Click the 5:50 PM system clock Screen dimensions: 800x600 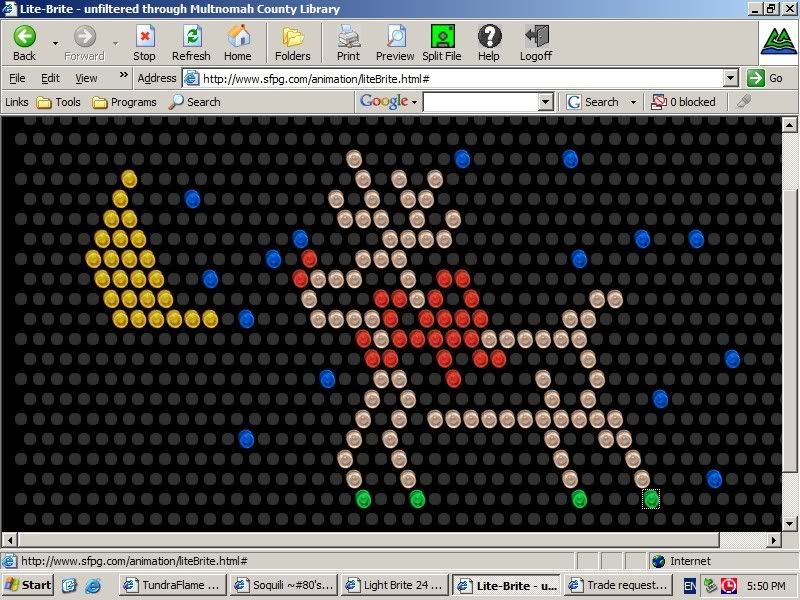click(x=767, y=586)
